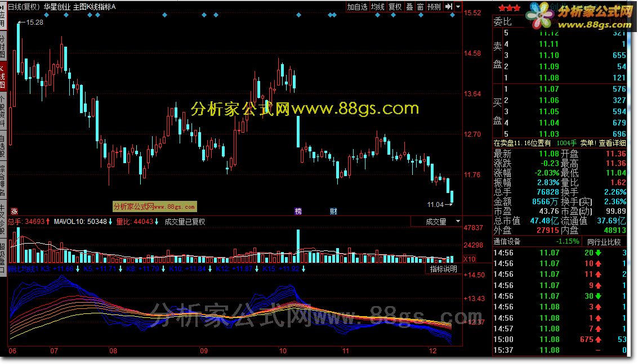The width and height of the screenshot is (638, 364).
Task: Open the 综合排名 sidebar tab
Action: coord(2,180)
